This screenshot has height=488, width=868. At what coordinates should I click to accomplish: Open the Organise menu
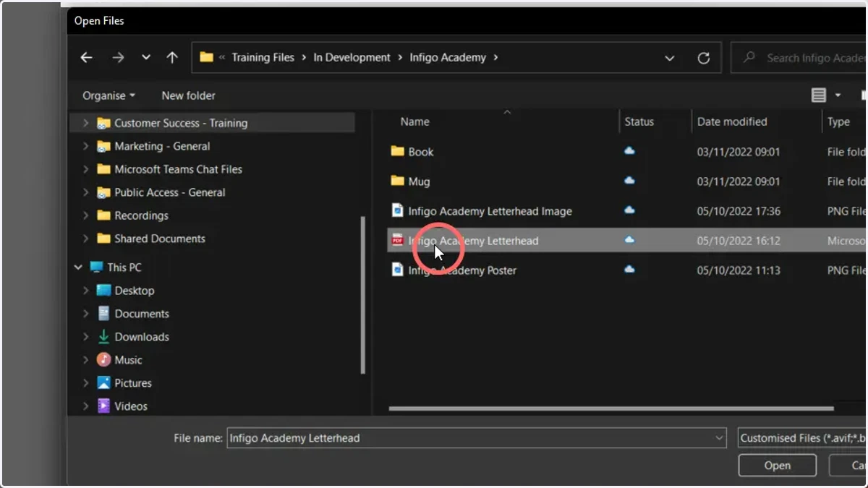[109, 95]
